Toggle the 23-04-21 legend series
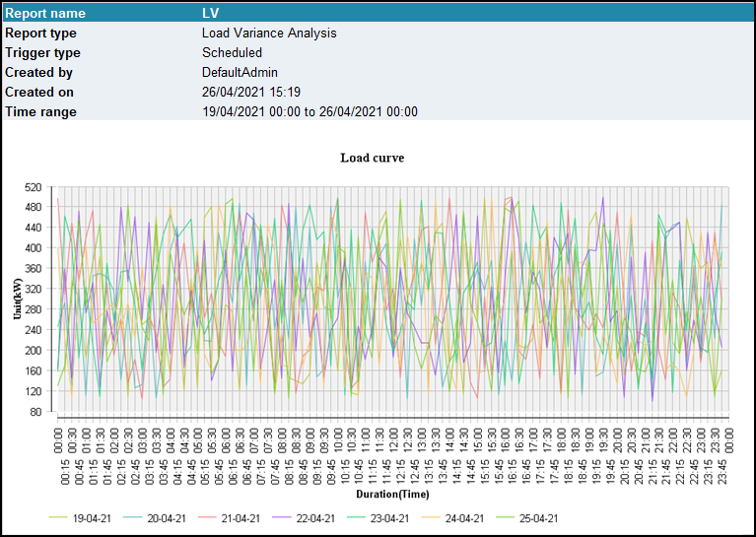 (389, 518)
